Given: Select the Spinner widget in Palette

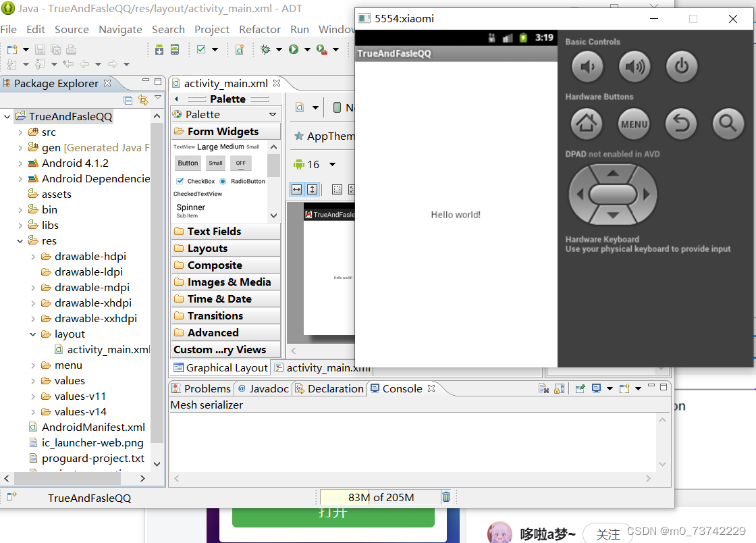Looking at the screenshot, I should pos(190,210).
